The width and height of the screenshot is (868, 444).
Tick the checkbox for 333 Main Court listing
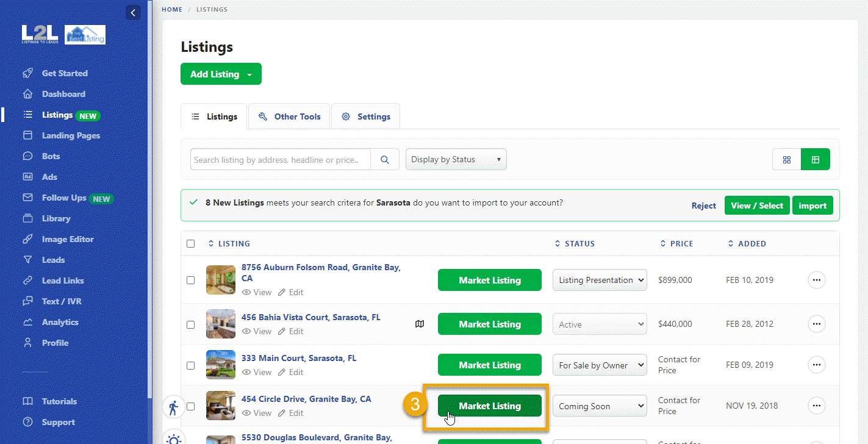click(190, 365)
